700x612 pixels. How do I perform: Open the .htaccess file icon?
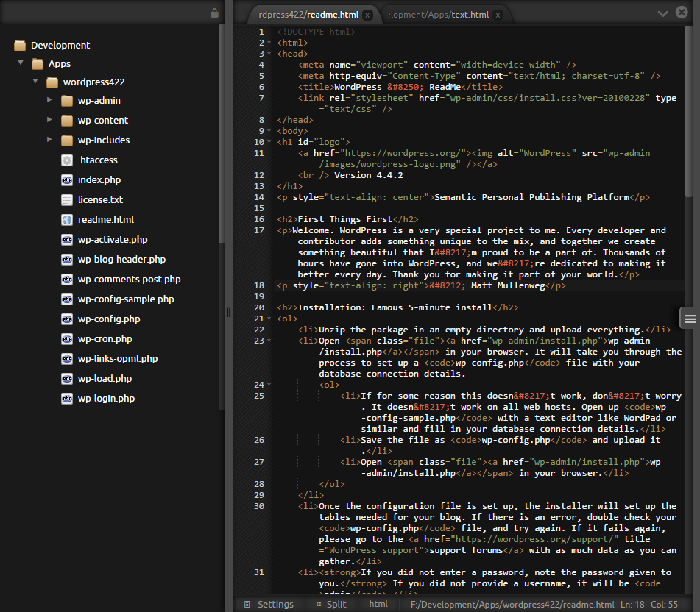tap(67, 160)
